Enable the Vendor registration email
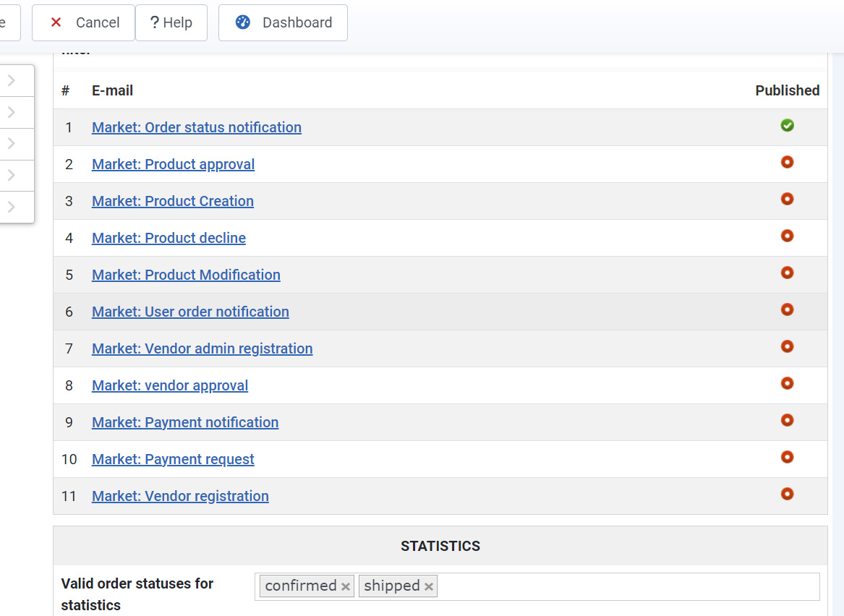The image size is (844, 616). click(787, 495)
